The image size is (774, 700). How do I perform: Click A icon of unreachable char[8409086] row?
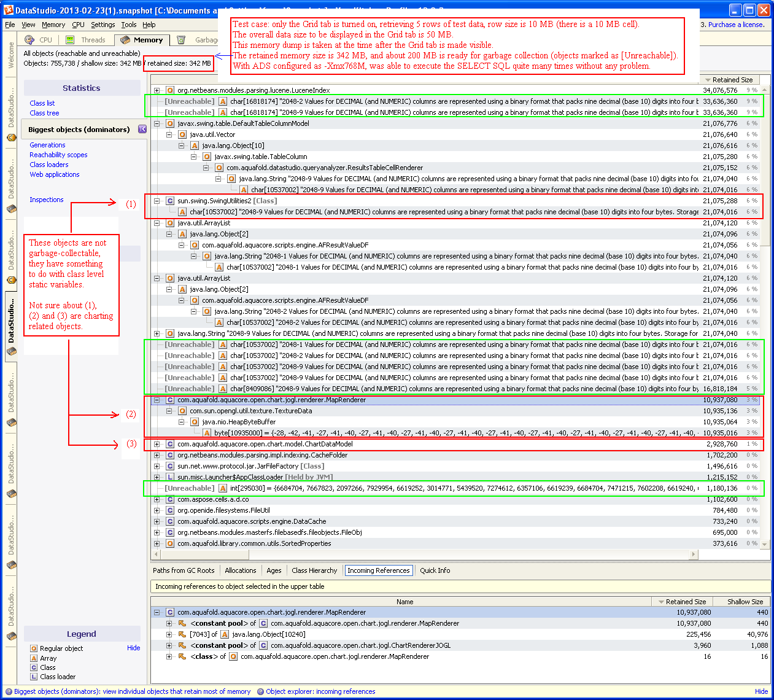click(x=223, y=389)
